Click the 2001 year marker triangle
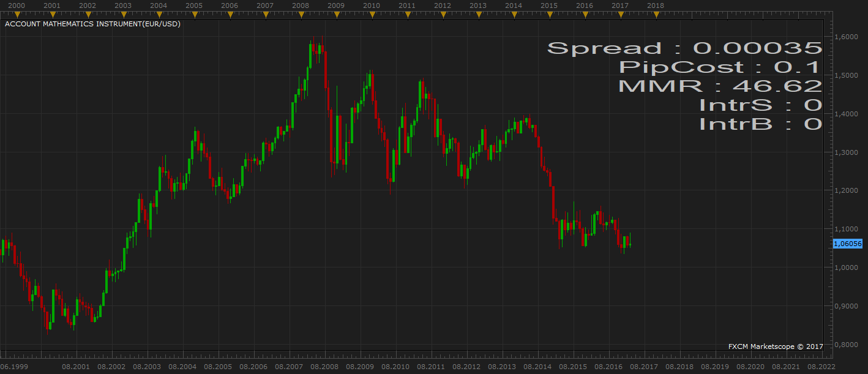 click(x=52, y=15)
